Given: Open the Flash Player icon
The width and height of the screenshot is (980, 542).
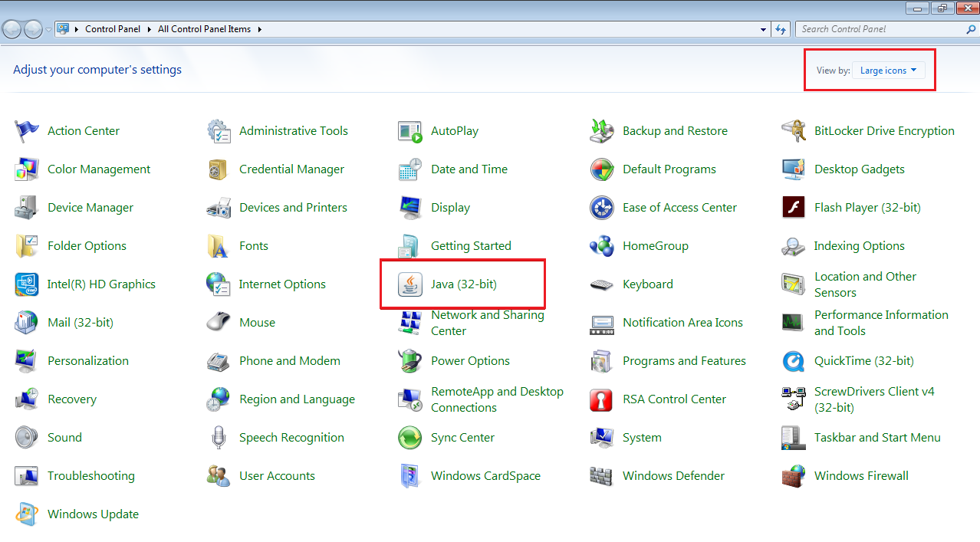Looking at the screenshot, I should [x=794, y=208].
